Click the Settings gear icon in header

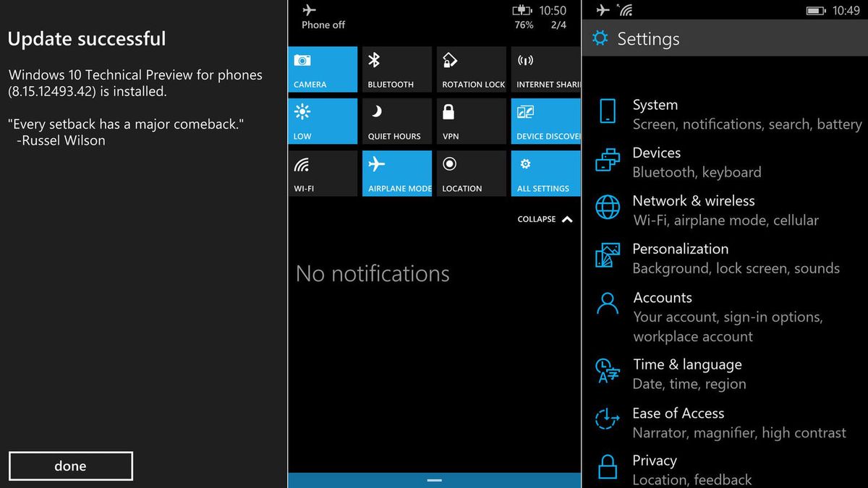click(600, 38)
